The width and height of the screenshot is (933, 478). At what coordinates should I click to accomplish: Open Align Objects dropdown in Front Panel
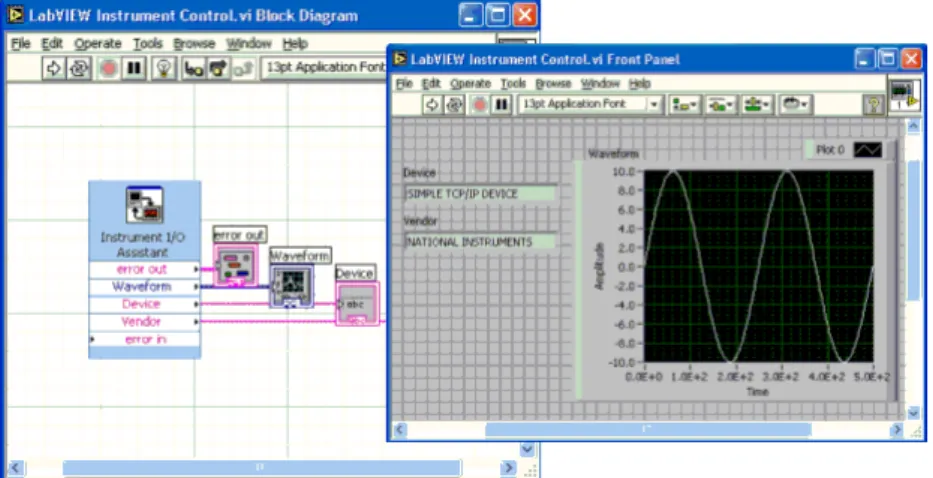point(684,105)
